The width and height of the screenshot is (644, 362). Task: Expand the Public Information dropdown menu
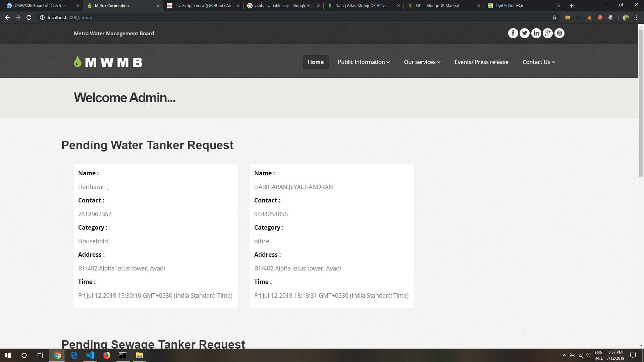[x=364, y=62]
